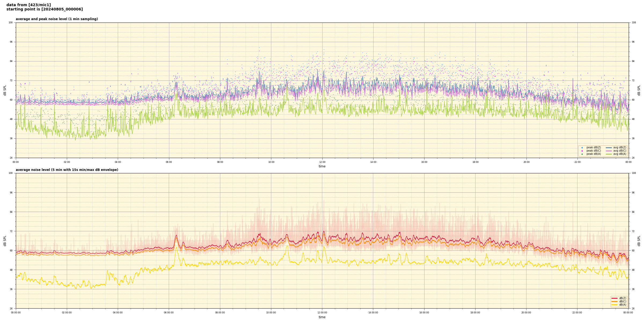Click the 'time' axis label under bottom chart
The width and height of the screenshot is (644, 322).
322,317
